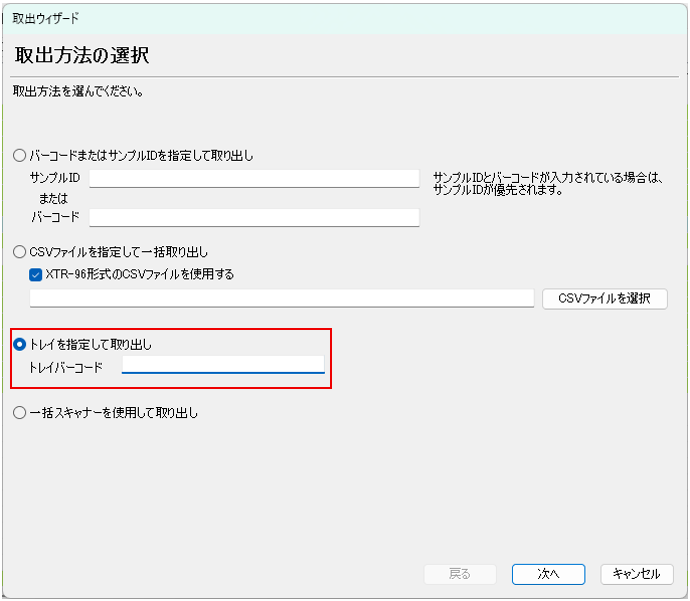Uncheck XTR-96形式のCSVファイルを使用する checkbox

36,274
